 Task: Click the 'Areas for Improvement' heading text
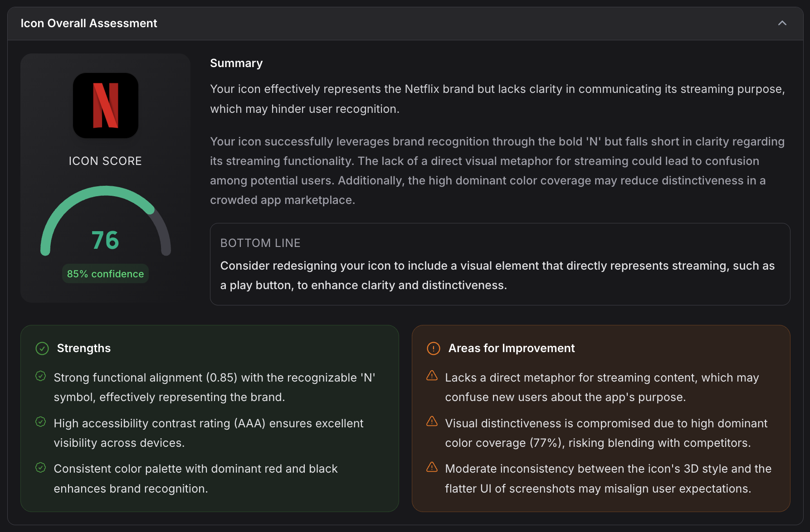512,348
